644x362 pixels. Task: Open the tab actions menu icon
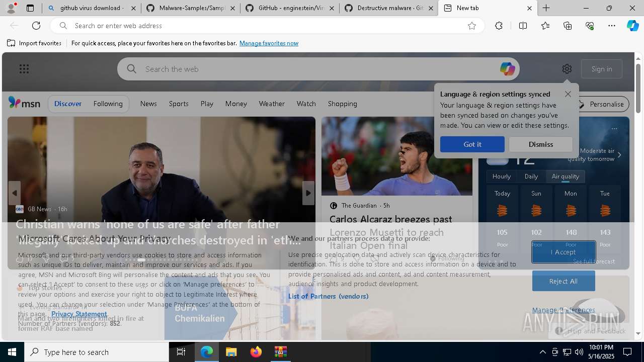pyautogui.click(x=30, y=8)
